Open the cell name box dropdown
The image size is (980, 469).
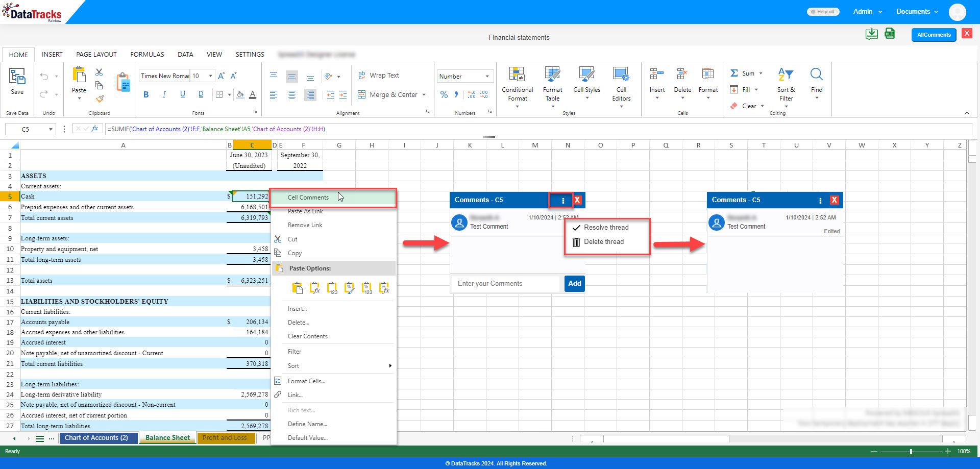pos(51,130)
